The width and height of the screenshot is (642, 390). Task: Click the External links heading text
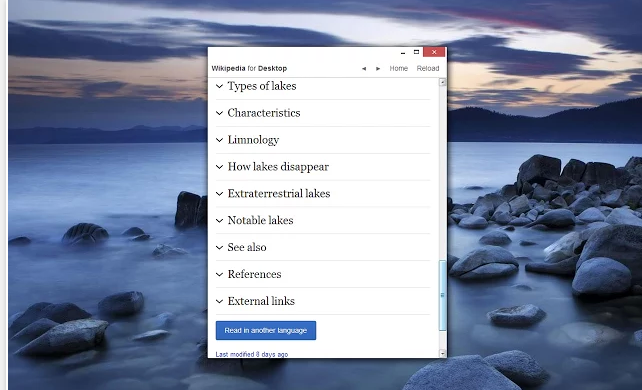tap(261, 301)
